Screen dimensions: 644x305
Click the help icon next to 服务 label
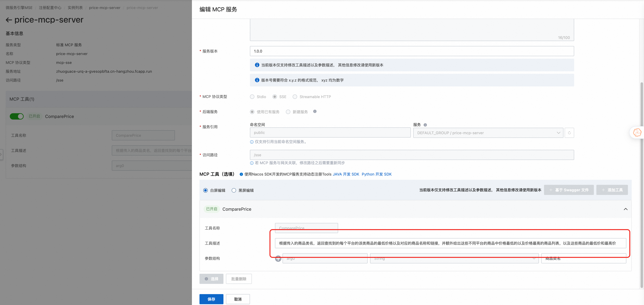click(425, 125)
